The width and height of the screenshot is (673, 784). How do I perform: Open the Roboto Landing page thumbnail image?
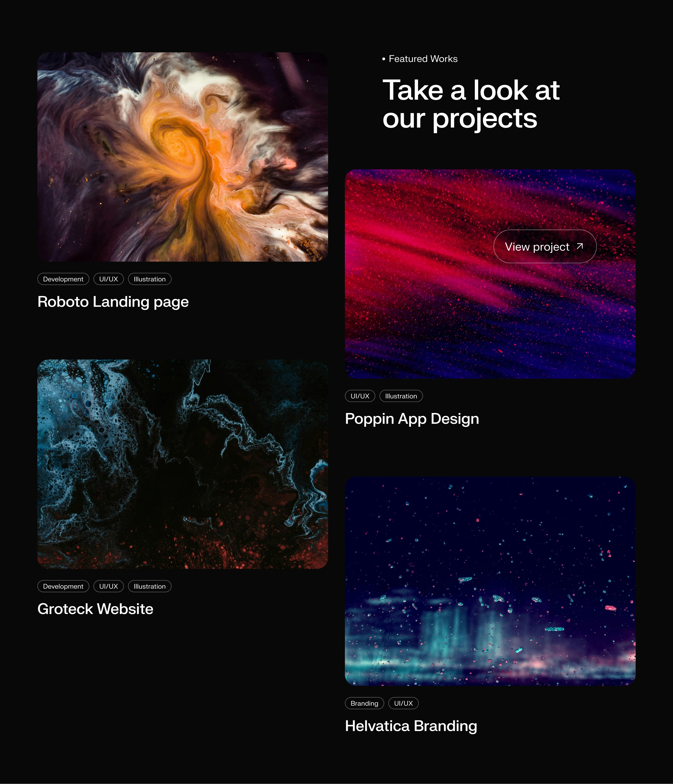pos(182,157)
